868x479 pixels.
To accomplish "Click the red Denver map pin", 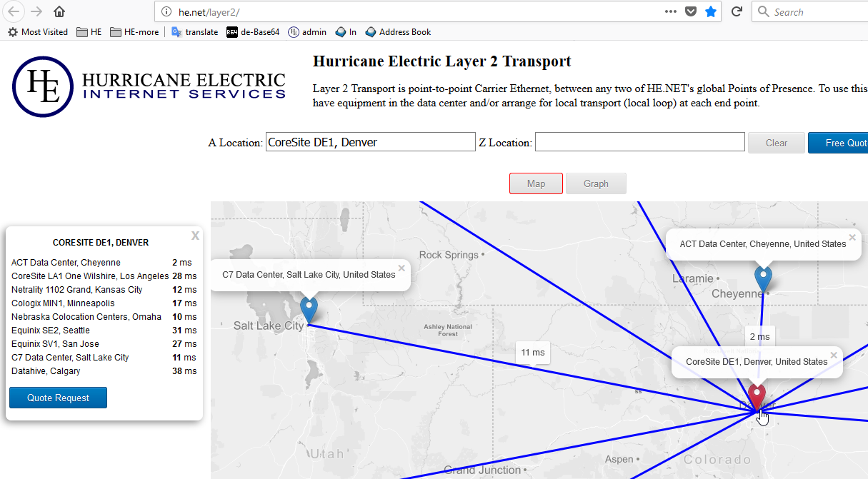I will [757, 395].
